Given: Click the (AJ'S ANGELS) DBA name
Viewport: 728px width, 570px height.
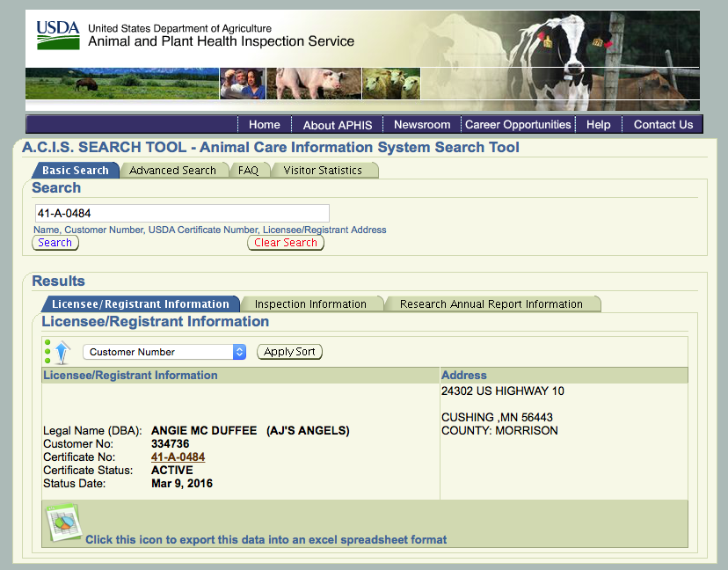Looking at the screenshot, I should click(308, 431).
